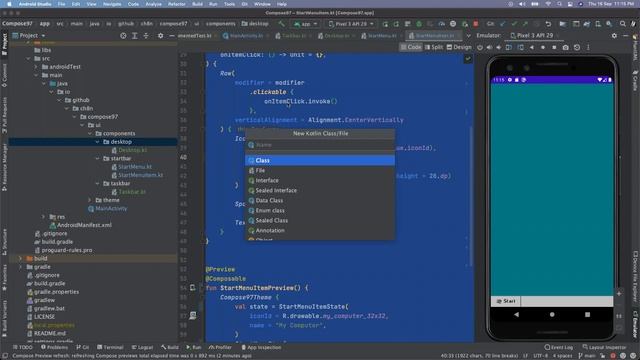Switch editor to Design view
This screenshot has height=360, width=640.
(459, 47)
